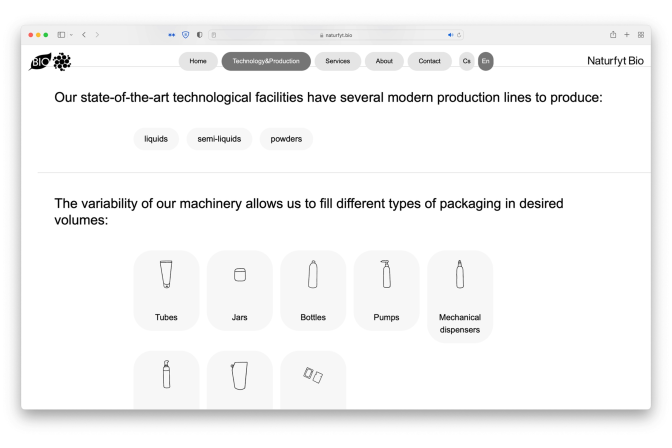
Task: Click the sachets icon in second row
Action: pyautogui.click(x=313, y=375)
